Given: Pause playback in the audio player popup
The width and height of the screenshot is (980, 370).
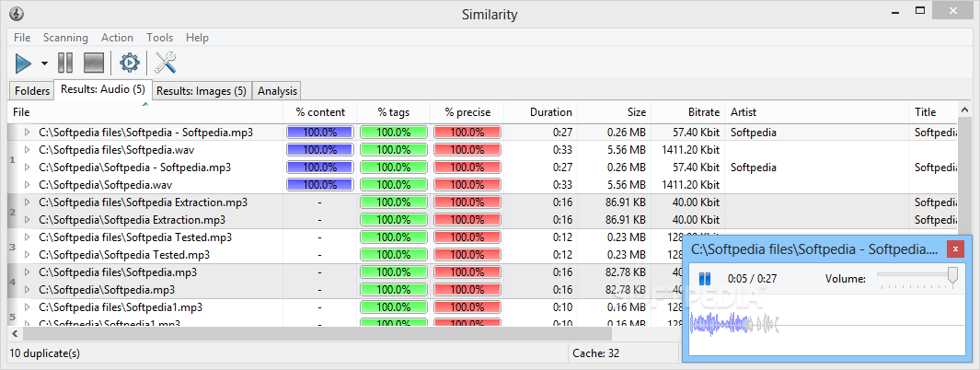Looking at the screenshot, I should (704, 279).
